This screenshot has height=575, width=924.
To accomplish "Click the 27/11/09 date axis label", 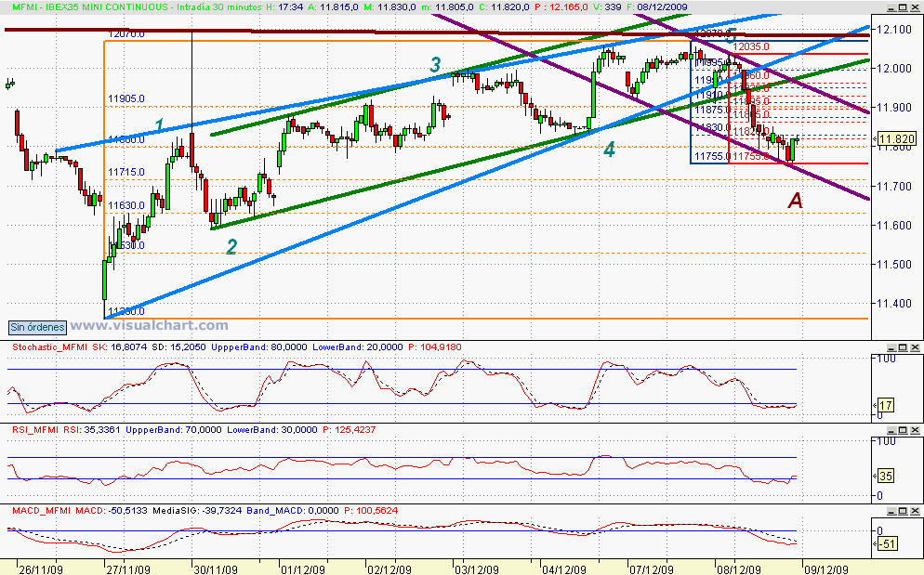I will pos(128,569).
